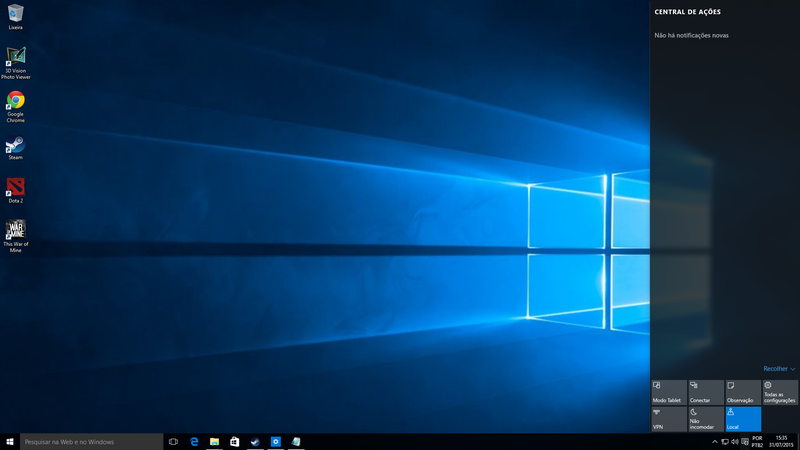Toggle Modo Tablet quick action
The height and width of the screenshot is (450, 800).
669,392
